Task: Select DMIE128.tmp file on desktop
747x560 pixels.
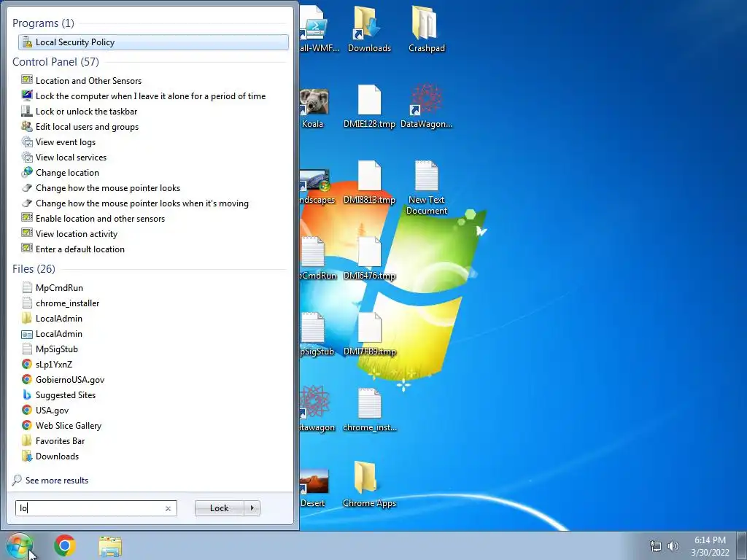Action: point(369,106)
